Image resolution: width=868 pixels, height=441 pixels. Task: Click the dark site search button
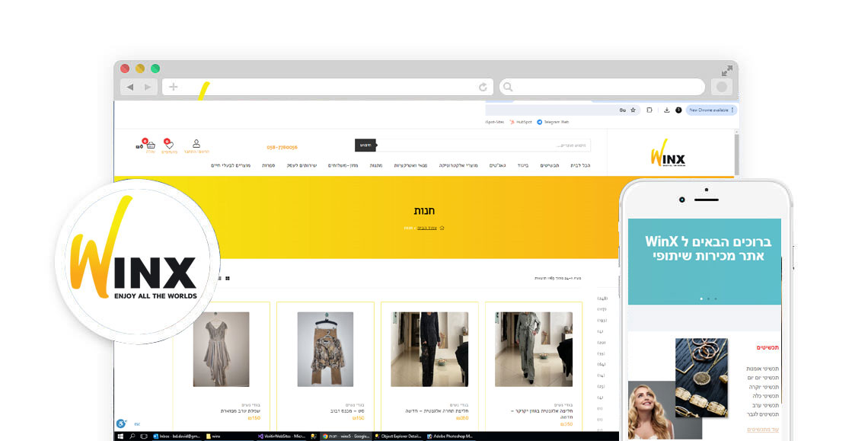pos(365,145)
